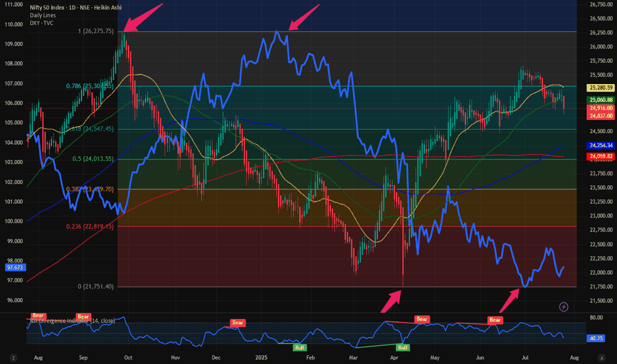The image size is (617, 364).
Task: Click the lightning bolt replay icon
Action: point(563,307)
